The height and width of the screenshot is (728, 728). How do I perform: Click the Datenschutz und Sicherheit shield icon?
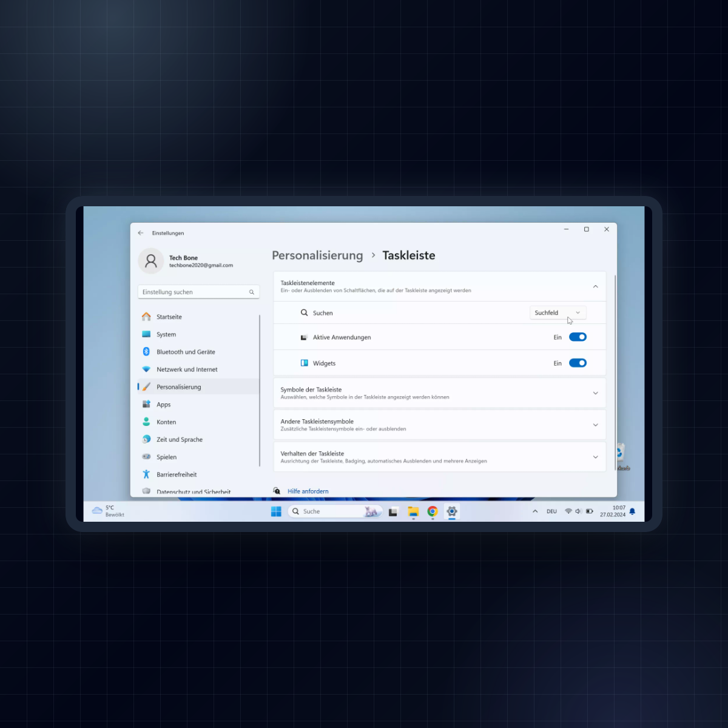(146, 491)
